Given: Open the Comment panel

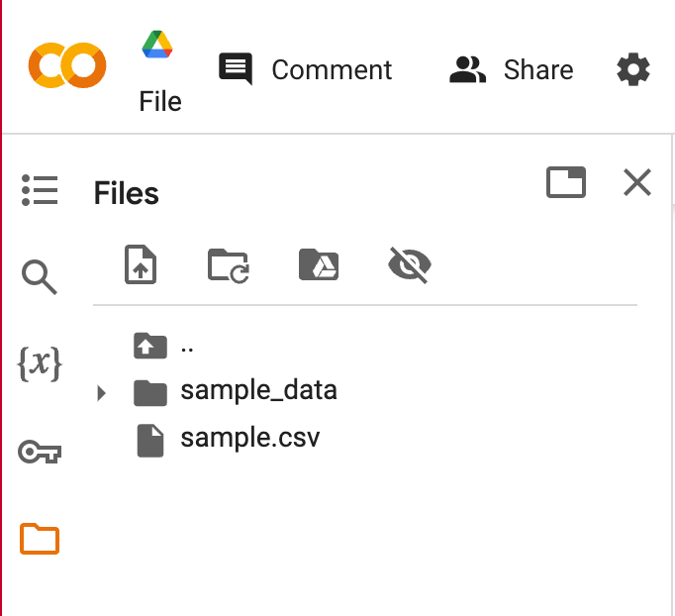Looking at the screenshot, I should [306, 69].
